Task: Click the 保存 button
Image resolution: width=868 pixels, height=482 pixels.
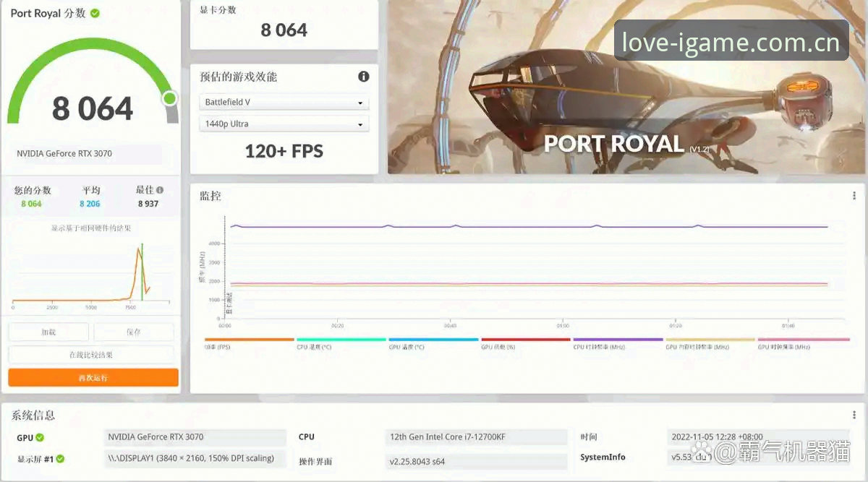Action: (134, 332)
